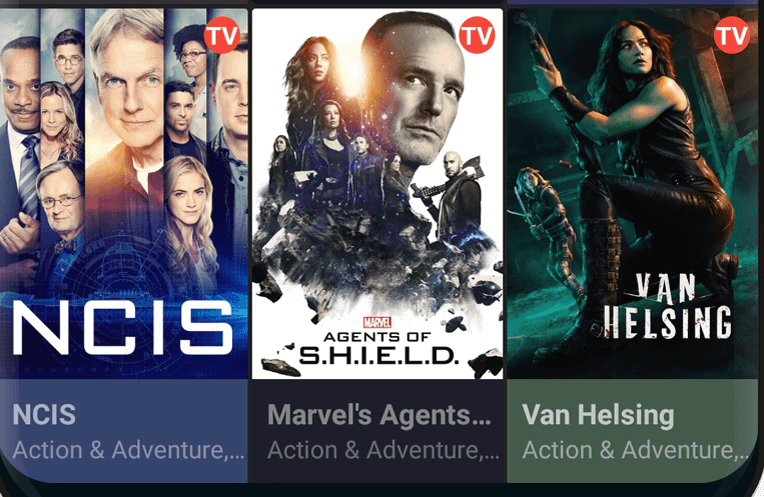Select the dark info panel of the Marvel card
This screenshot has height=497, width=764.
378,431
